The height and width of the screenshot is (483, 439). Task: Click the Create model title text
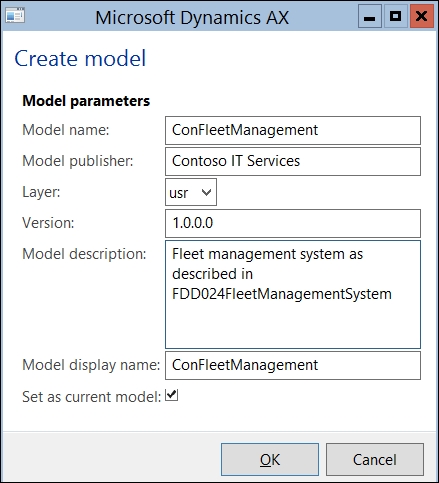80,58
